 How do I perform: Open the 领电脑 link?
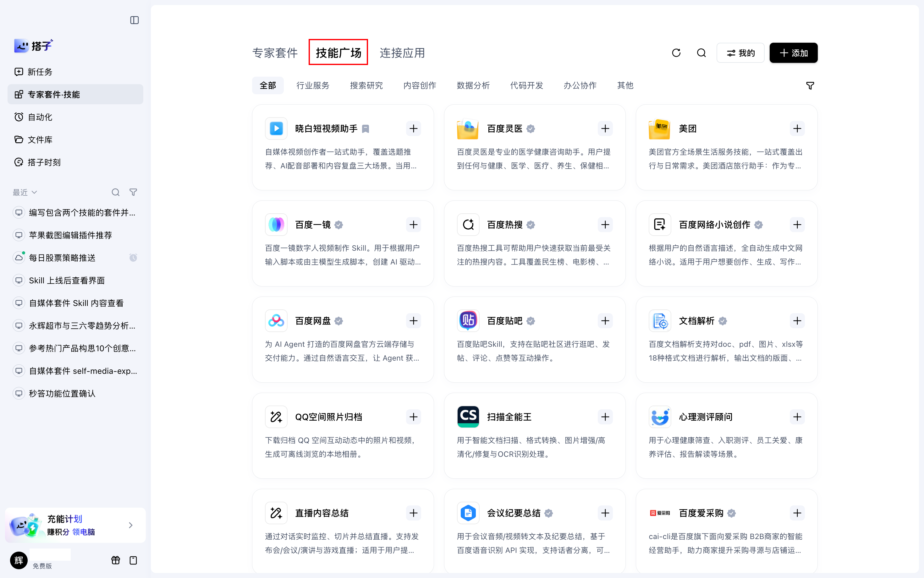[83, 532]
